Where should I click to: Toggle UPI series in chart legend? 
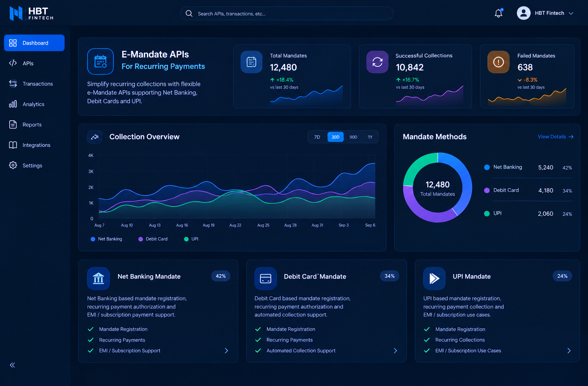191,239
